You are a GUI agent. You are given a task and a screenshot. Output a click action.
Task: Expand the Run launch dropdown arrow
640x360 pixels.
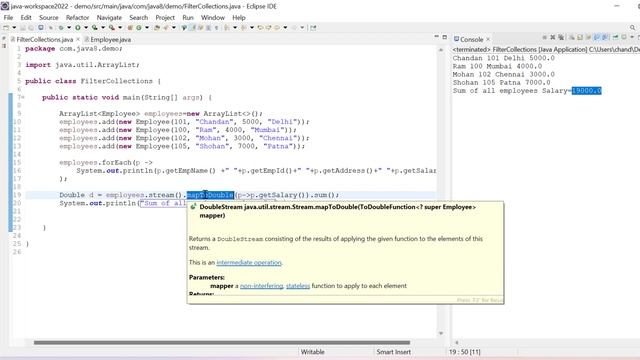point(86,28)
